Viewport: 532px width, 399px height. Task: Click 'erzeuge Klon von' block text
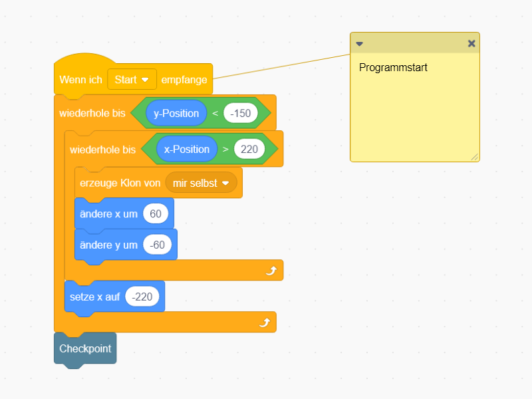point(120,184)
